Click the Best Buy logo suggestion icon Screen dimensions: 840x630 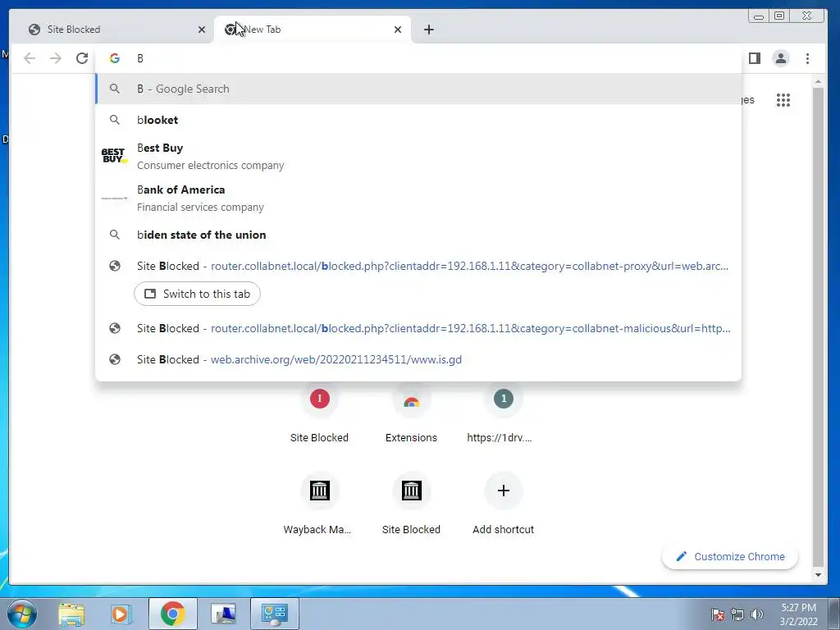pyautogui.click(x=115, y=156)
